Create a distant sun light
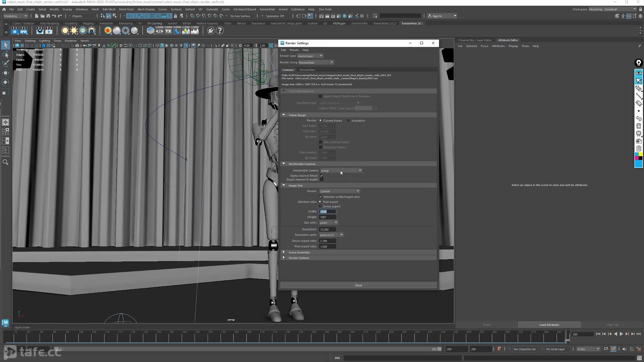 click(x=74, y=31)
